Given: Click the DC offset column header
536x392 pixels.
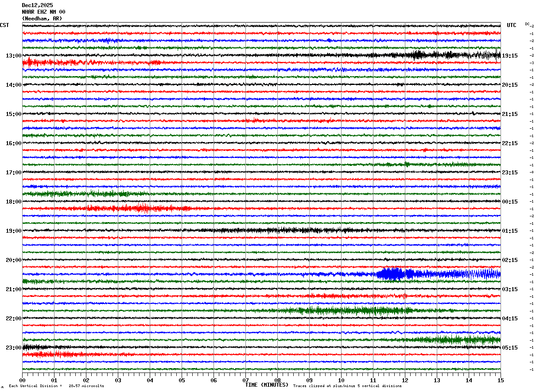Looking at the screenshot, I should click(528, 24).
